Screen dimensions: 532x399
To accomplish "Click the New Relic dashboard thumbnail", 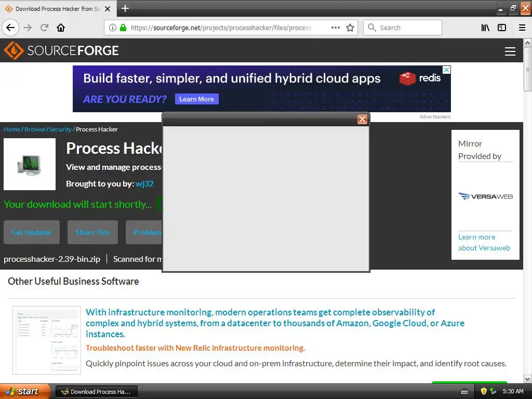I will click(47, 340).
